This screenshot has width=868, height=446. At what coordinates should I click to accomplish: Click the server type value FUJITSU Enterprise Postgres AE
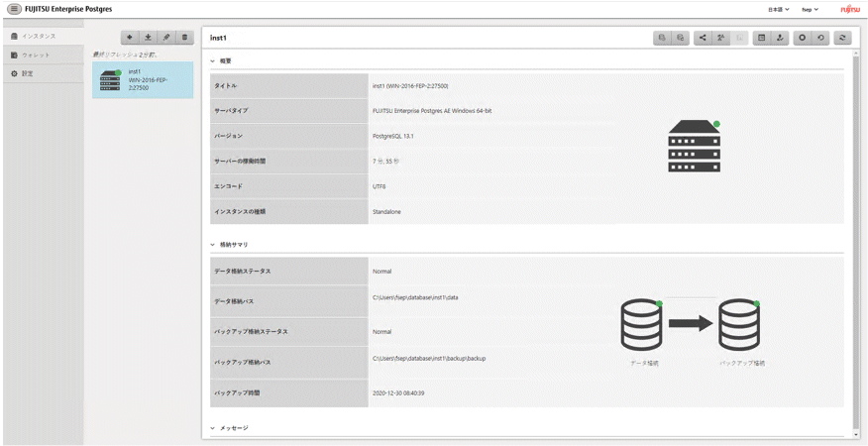coord(432,111)
